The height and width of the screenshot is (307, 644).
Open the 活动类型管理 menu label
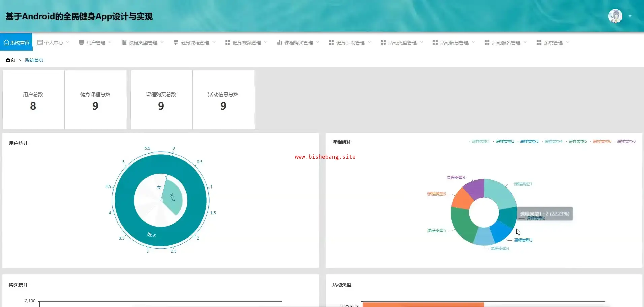(402, 43)
